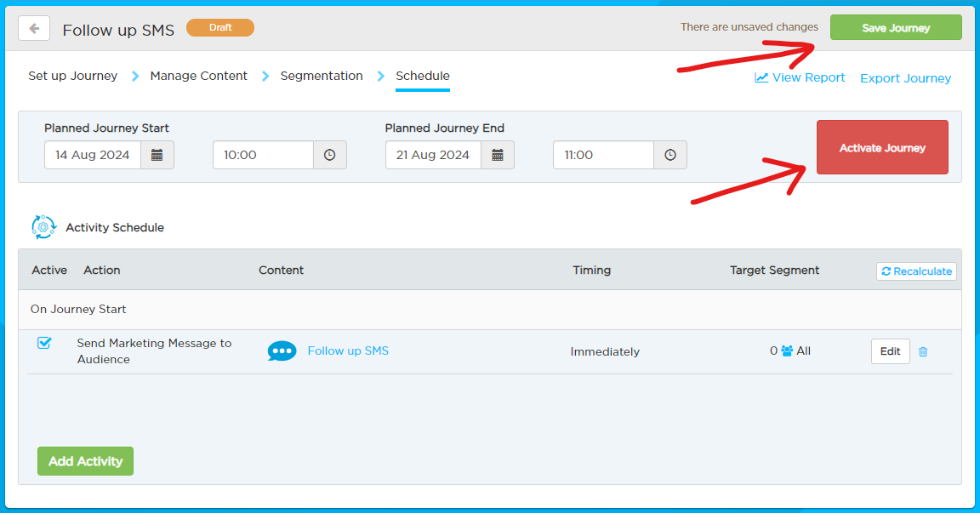Recalculate the target segment counts

tap(916, 271)
